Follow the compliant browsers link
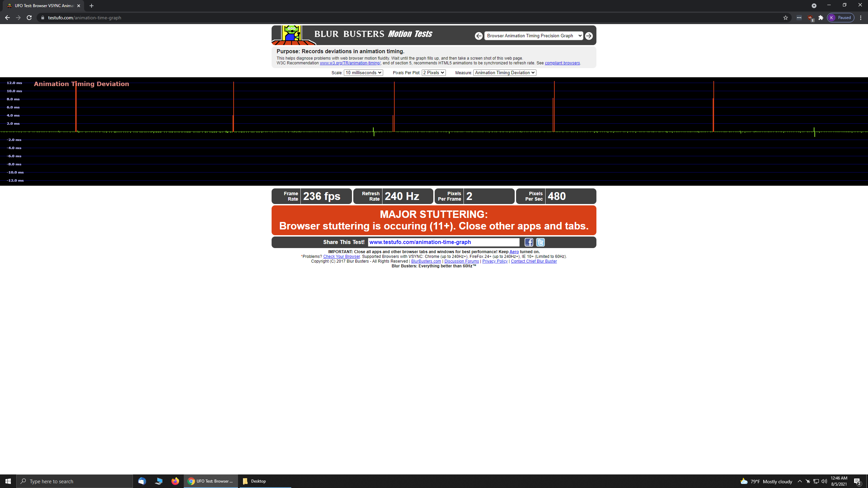Viewport: 868px width, 488px height. click(x=562, y=63)
